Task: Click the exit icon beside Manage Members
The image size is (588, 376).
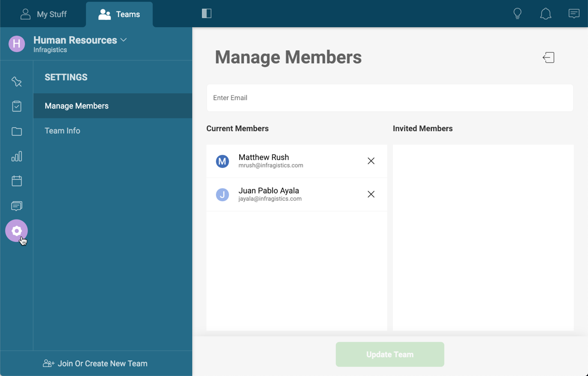Action: (x=548, y=57)
